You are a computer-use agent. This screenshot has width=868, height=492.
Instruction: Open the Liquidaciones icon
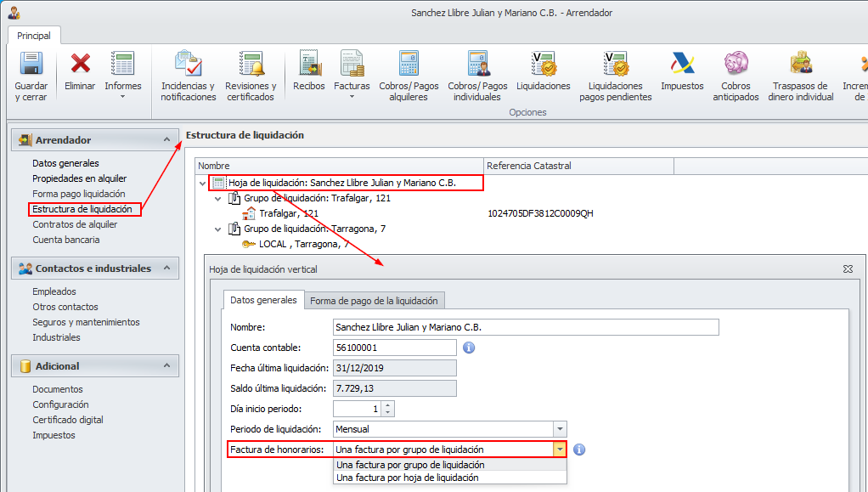(544, 63)
